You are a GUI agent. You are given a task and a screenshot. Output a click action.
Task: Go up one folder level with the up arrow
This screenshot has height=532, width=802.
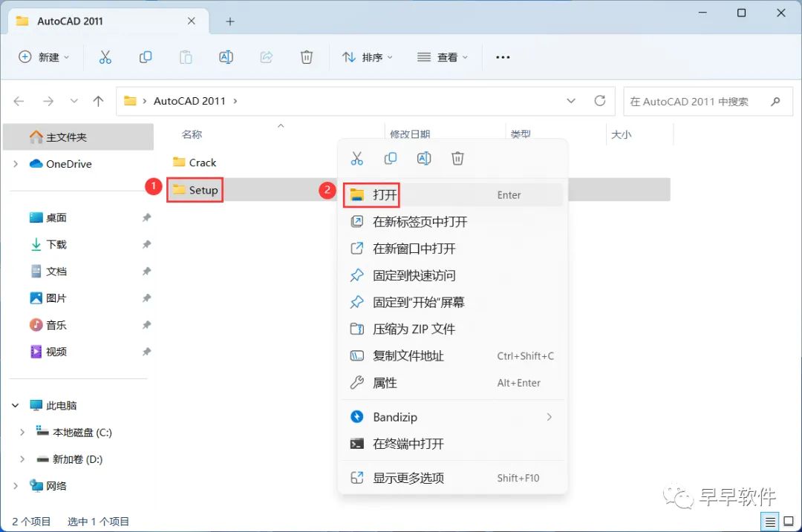[x=98, y=101]
